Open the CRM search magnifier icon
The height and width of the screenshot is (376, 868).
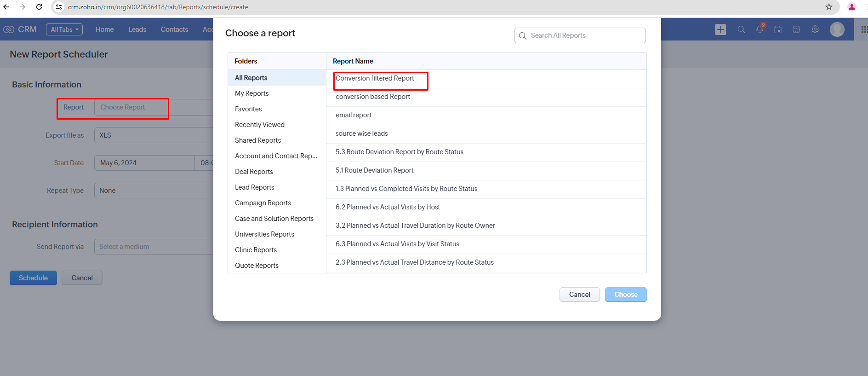pyautogui.click(x=741, y=29)
